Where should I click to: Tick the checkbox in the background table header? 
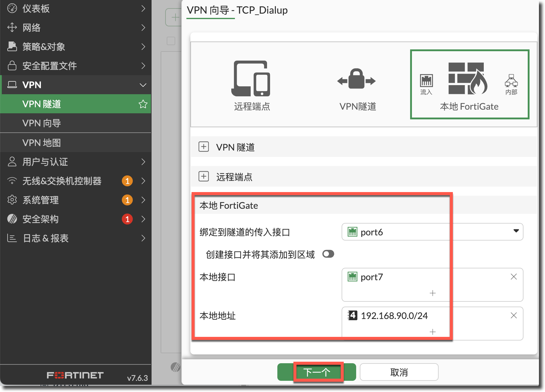pyautogui.click(x=171, y=41)
